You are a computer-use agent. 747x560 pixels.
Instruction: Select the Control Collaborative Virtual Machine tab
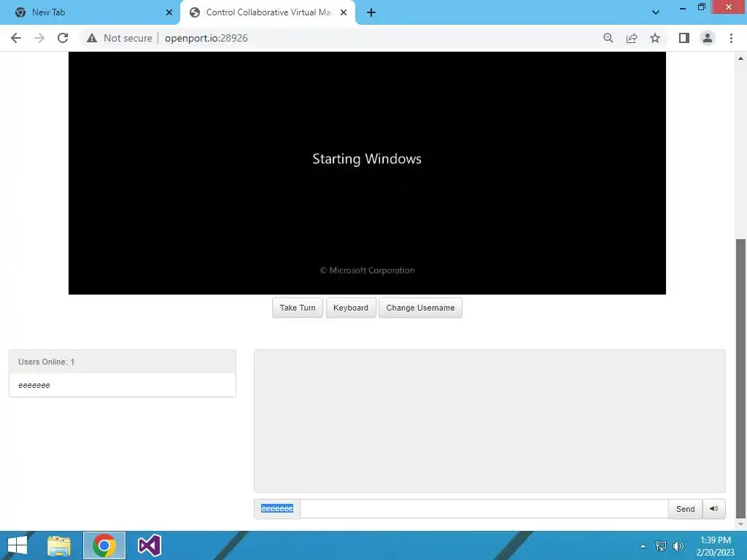click(269, 12)
